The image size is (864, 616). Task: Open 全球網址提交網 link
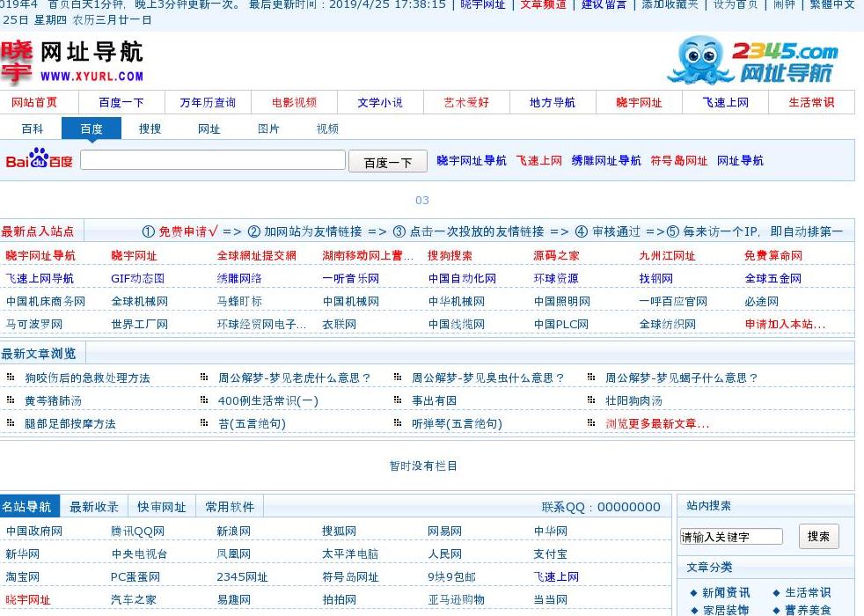tap(256, 256)
